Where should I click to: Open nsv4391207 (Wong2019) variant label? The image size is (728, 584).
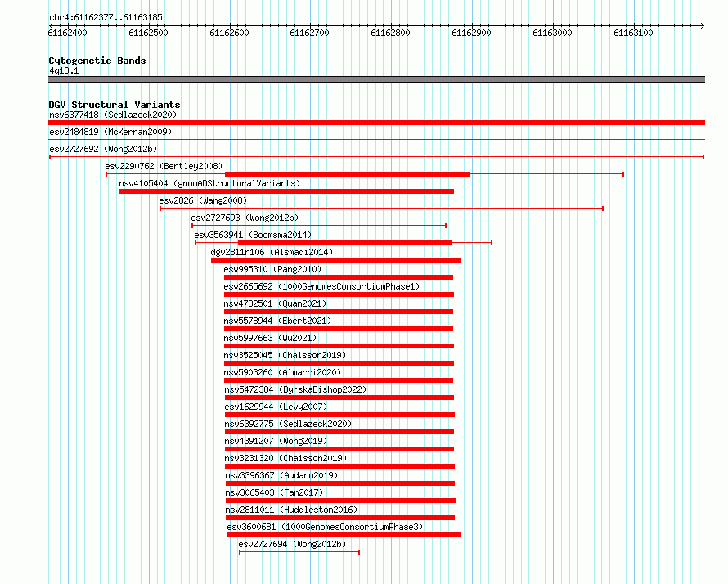tap(276, 441)
